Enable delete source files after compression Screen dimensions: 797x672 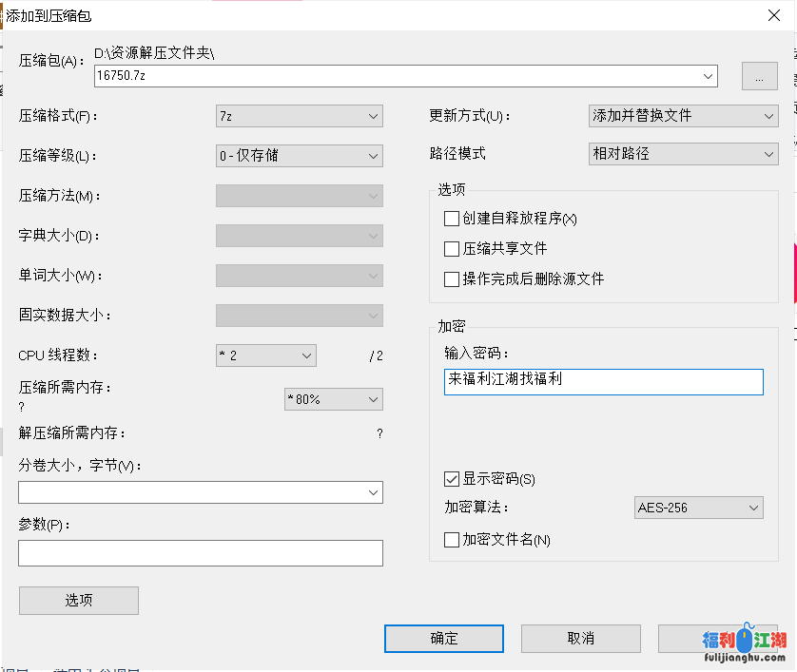pyautogui.click(x=452, y=278)
